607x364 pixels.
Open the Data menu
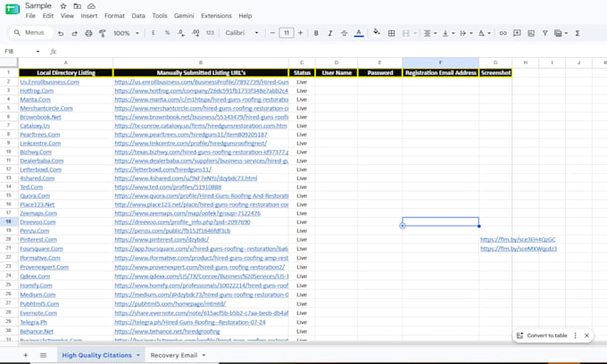pyautogui.click(x=138, y=16)
